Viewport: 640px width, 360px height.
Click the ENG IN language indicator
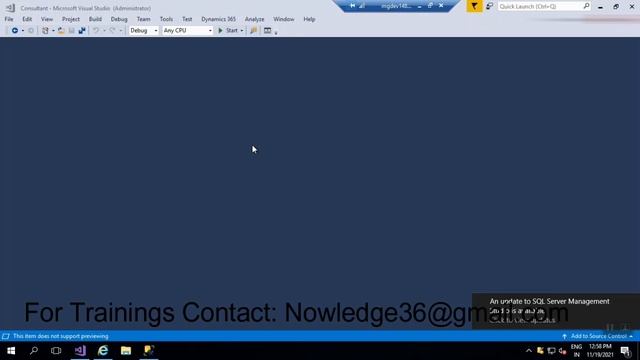pyautogui.click(x=576, y=351)
